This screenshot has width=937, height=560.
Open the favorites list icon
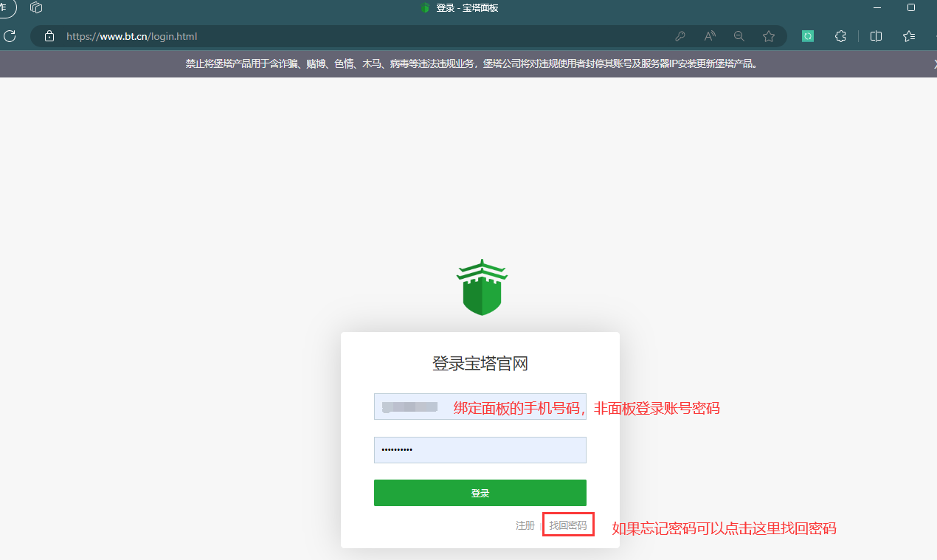pyautogui.click(x=909, y=36)
